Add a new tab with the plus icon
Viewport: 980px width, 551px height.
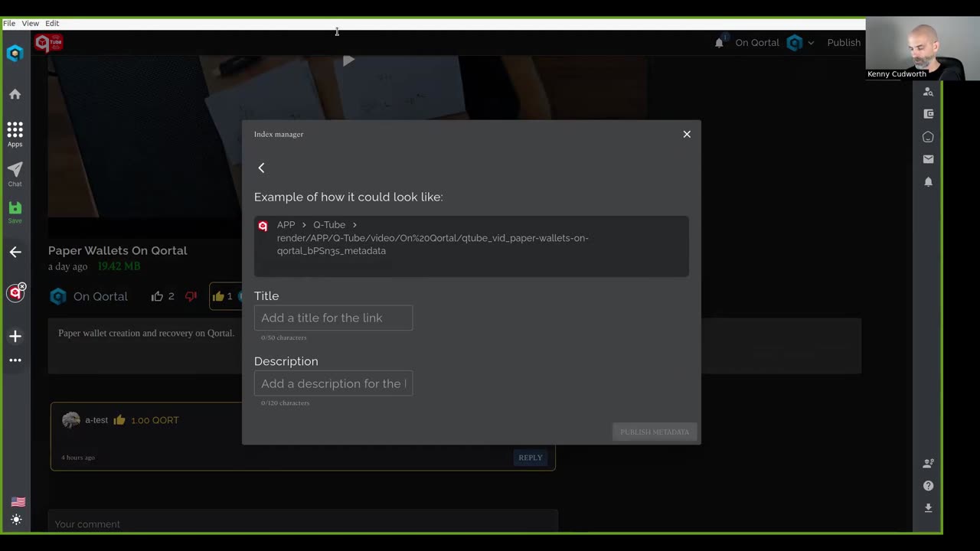coord(15,336)
